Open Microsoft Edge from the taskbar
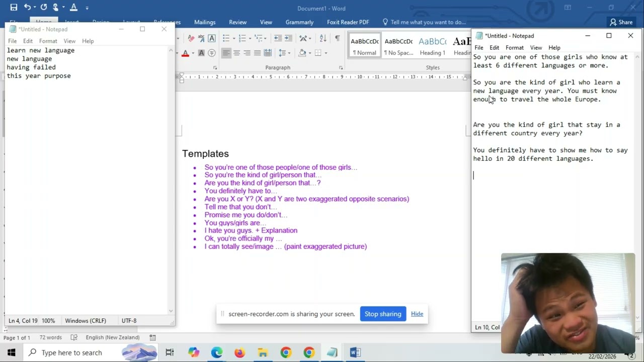Screen dimensions: 644x362 coord(216,352)
